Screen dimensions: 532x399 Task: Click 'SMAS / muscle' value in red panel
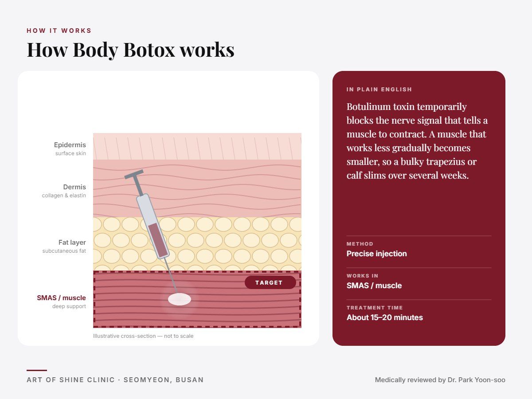(x=374, y=286)
